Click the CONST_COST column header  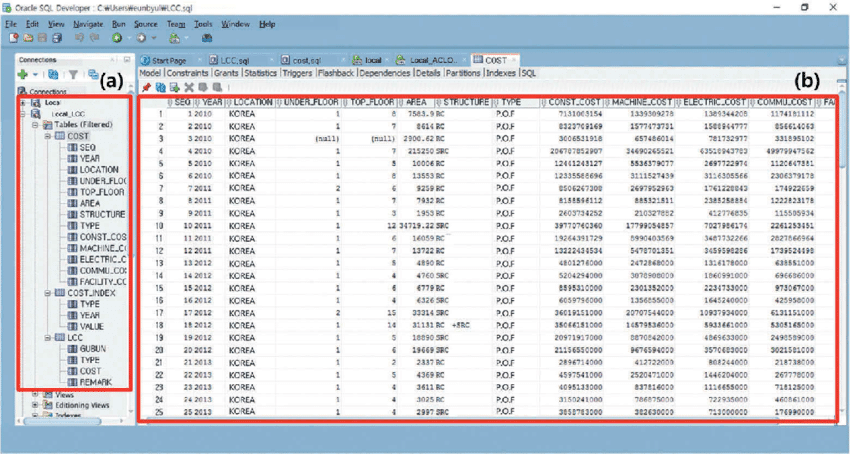point(571,102)
